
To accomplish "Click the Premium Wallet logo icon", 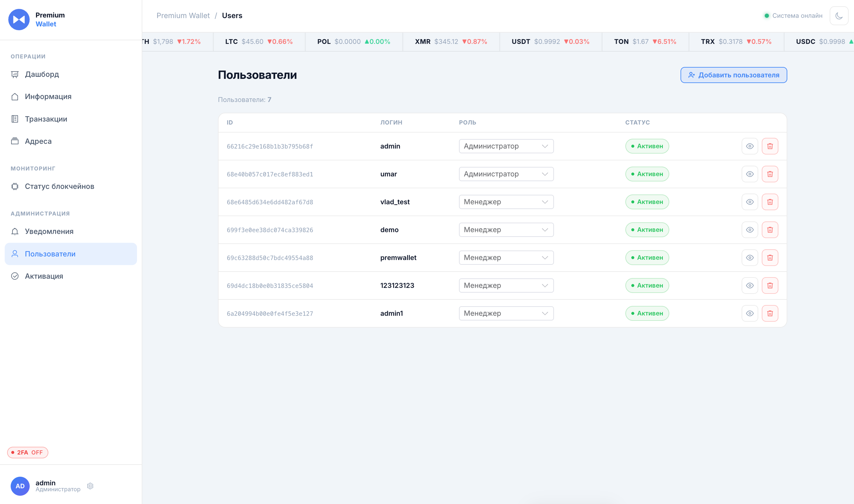I will [19, 20].
